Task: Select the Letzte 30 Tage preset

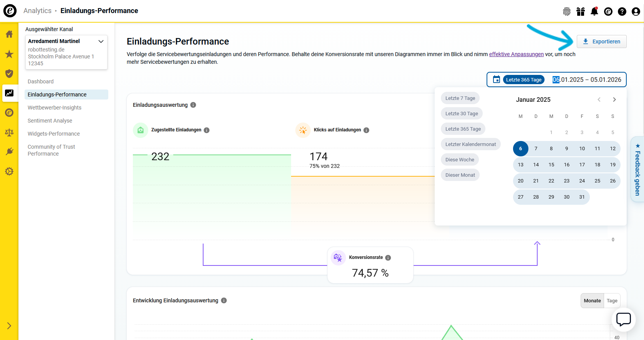Action: 462,114
